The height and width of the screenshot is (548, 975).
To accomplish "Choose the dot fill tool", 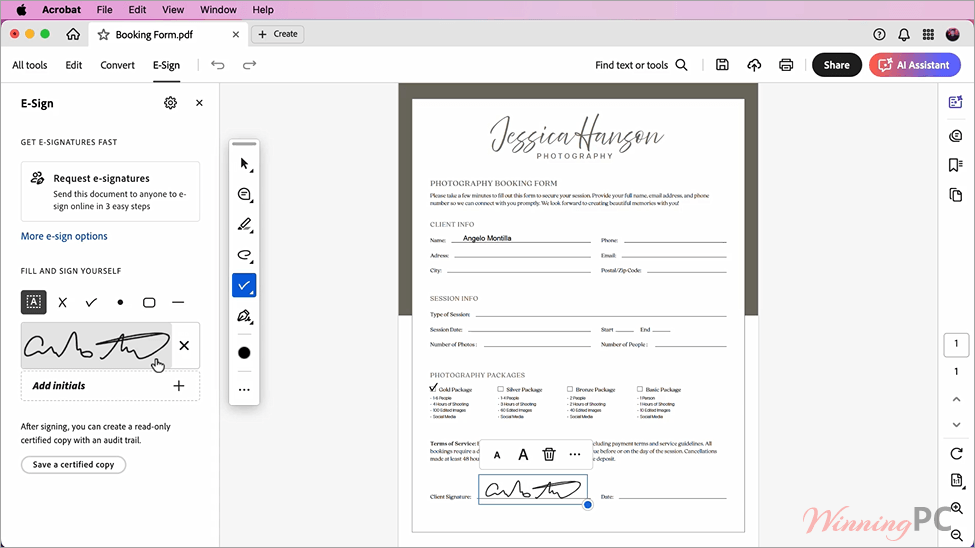I will (120, 302).
